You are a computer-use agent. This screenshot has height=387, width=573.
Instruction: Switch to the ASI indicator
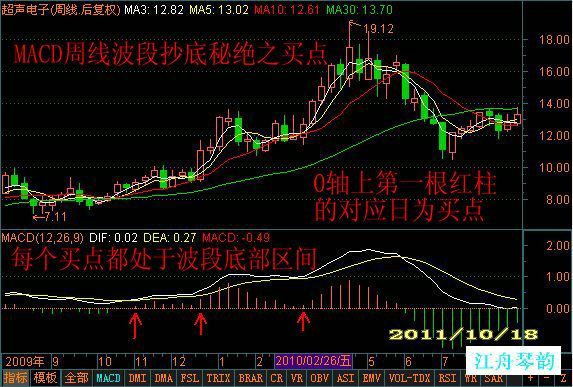pos(345,377)
